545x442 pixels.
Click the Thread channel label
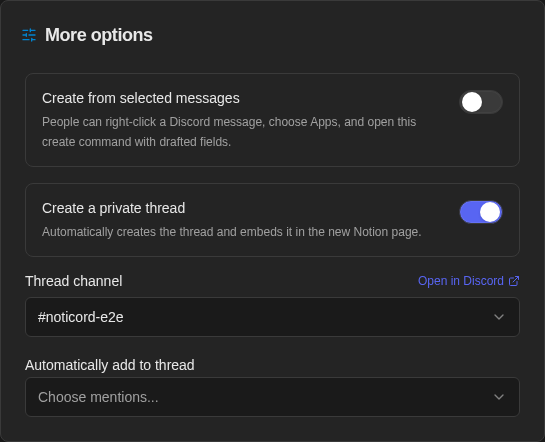tap(74, 281)
